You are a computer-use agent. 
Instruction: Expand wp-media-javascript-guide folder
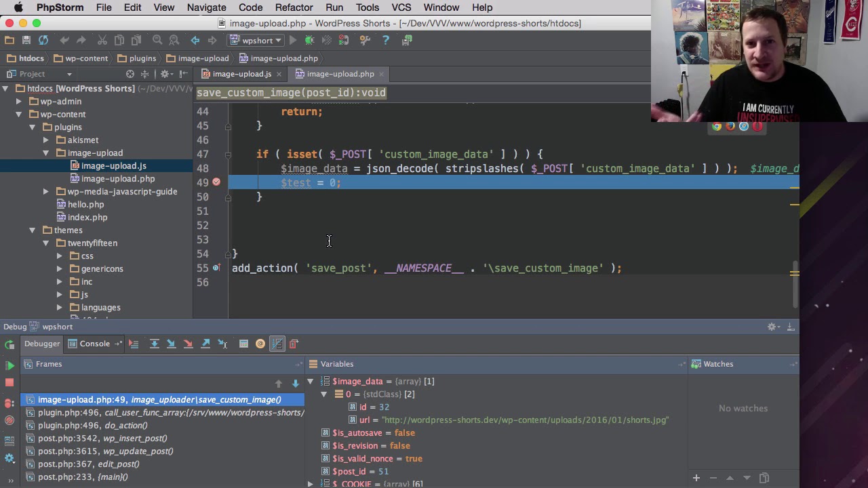[x=45, y=192]
